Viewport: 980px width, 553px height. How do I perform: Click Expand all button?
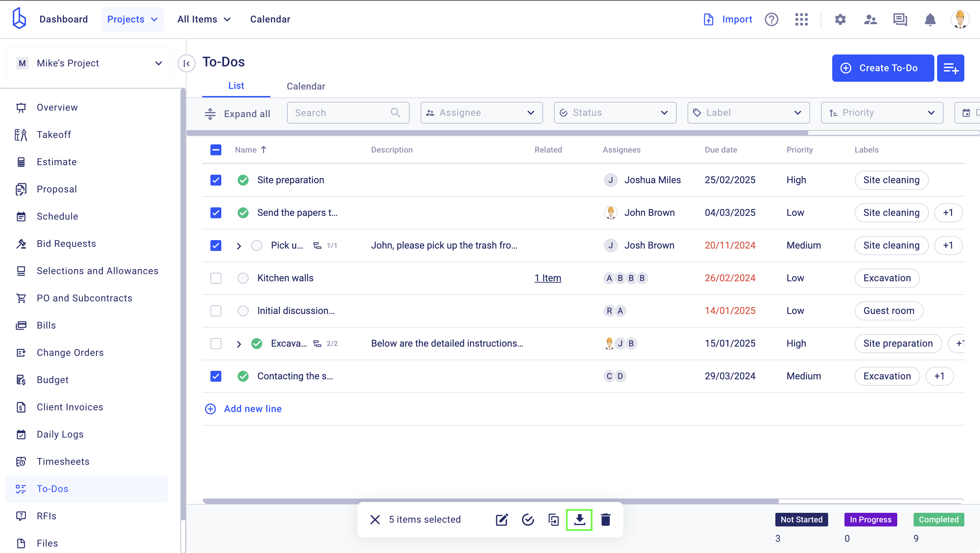point(238,113)
